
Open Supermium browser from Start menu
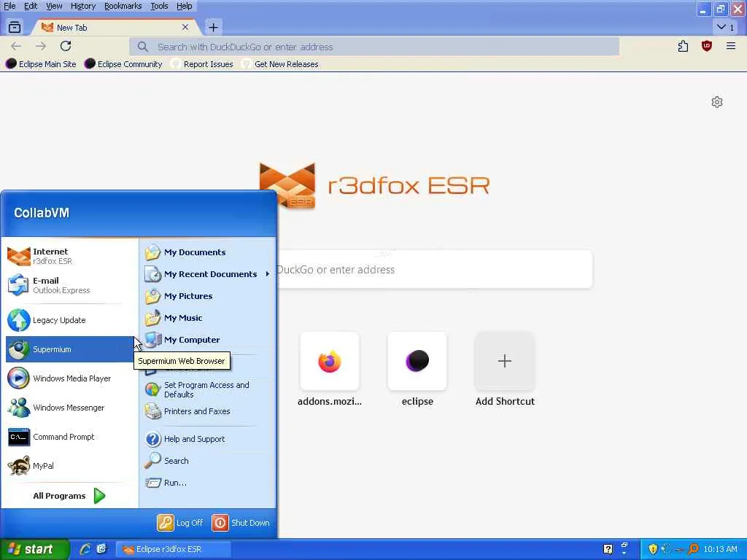[70, 349]
